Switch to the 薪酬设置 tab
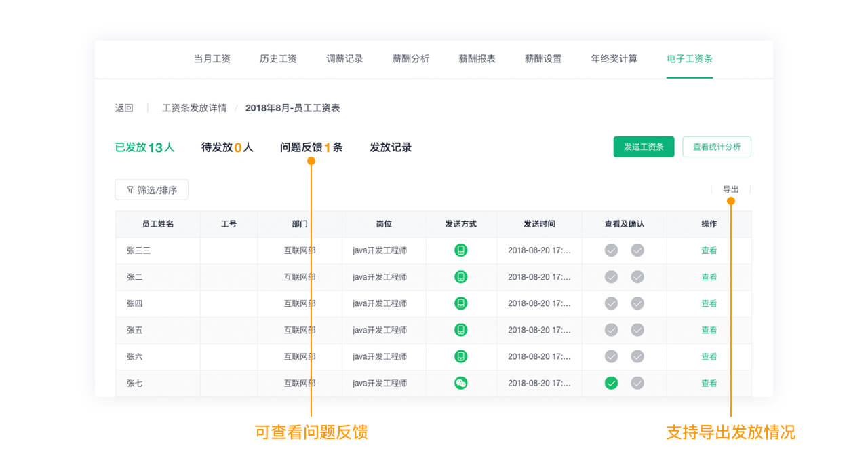The height and width of the screenshot is (467, 868). point(543,59)
